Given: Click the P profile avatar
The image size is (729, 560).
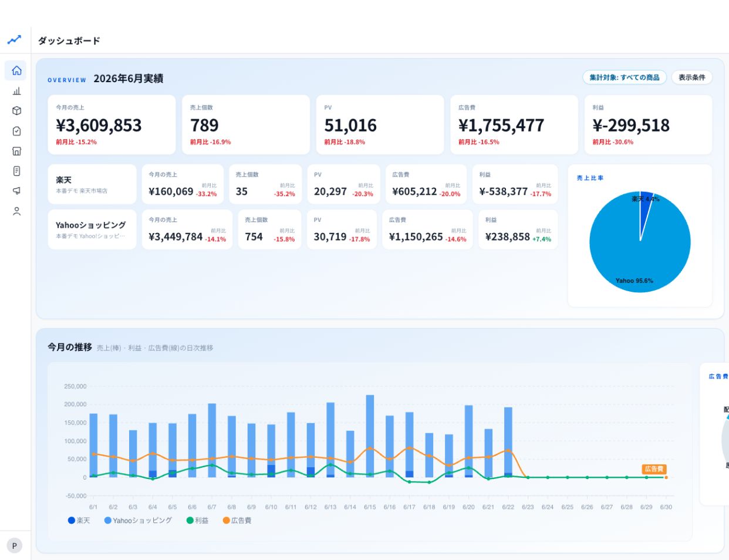Looking at the screenshot, I should pos(15,545).
